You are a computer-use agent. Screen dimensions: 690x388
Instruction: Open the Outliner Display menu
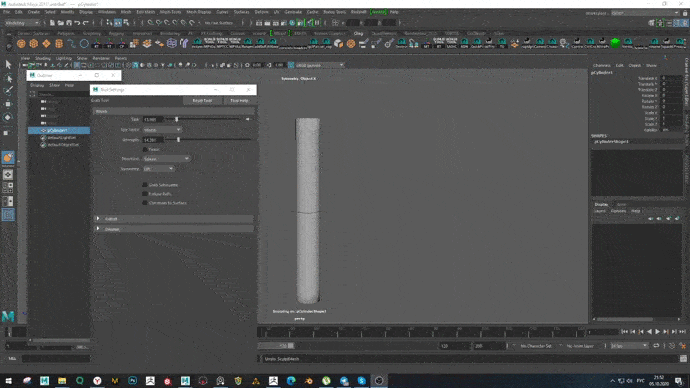tap(37, 85)
